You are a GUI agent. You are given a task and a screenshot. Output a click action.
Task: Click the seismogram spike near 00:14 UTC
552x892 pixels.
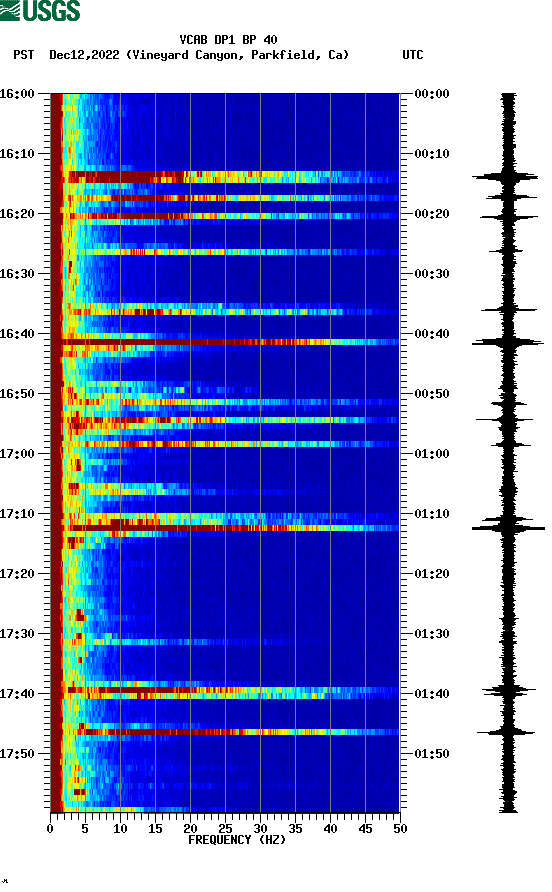[506, 177]
